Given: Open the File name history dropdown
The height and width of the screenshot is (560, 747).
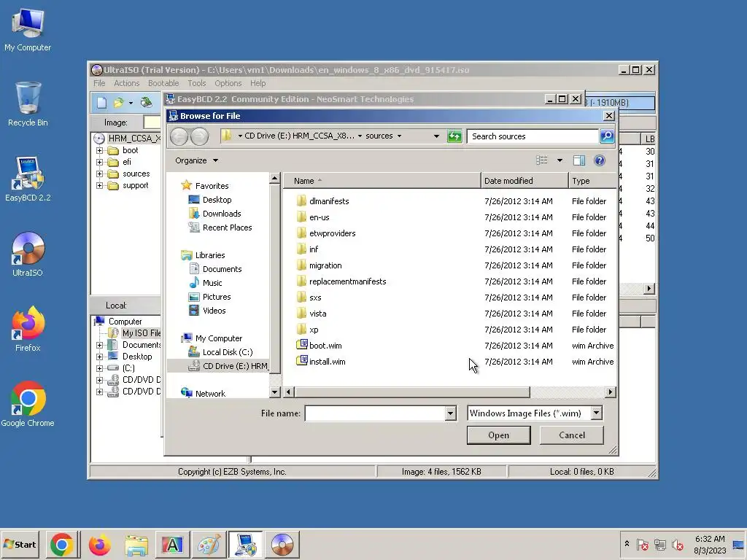Looking at the screenshot, I should click(x=450, y=413).
